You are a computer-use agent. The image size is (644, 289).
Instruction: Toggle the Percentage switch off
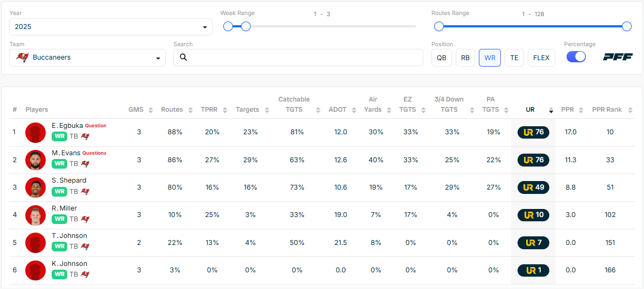pyautogui.click(x=576, y=57)
